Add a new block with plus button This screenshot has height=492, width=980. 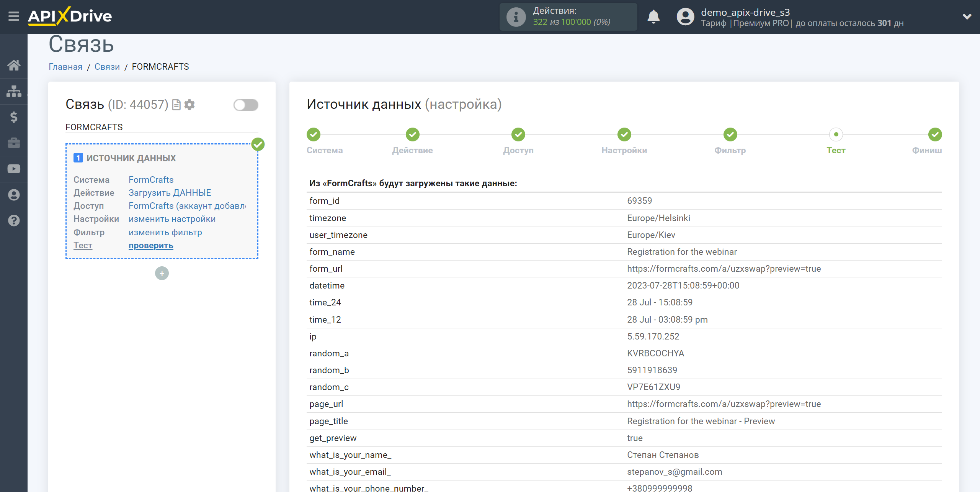(x=162, y=273)
